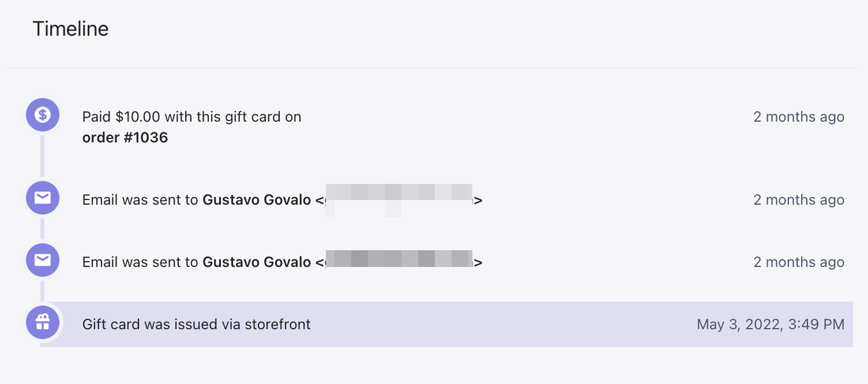Click "Email was sent to" text below payment entry

(141, 200)
